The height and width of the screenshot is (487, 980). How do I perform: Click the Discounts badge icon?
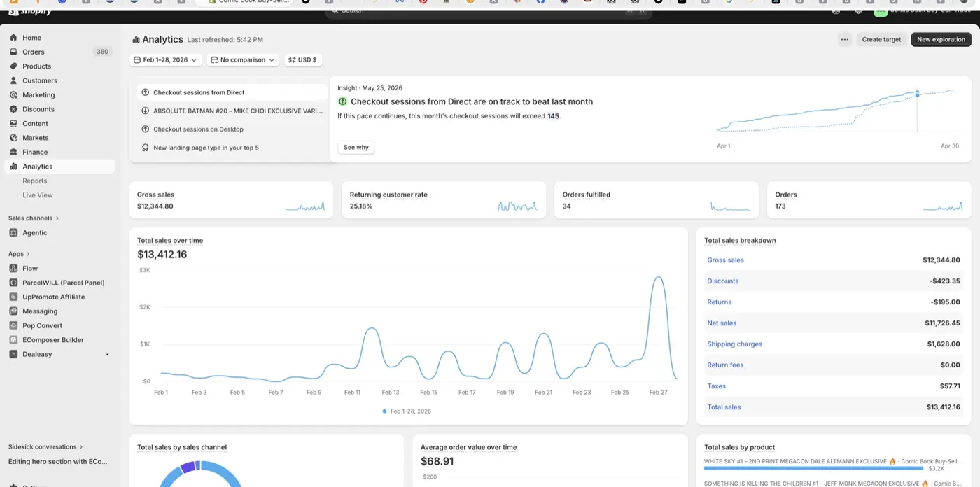click(13, 109)
